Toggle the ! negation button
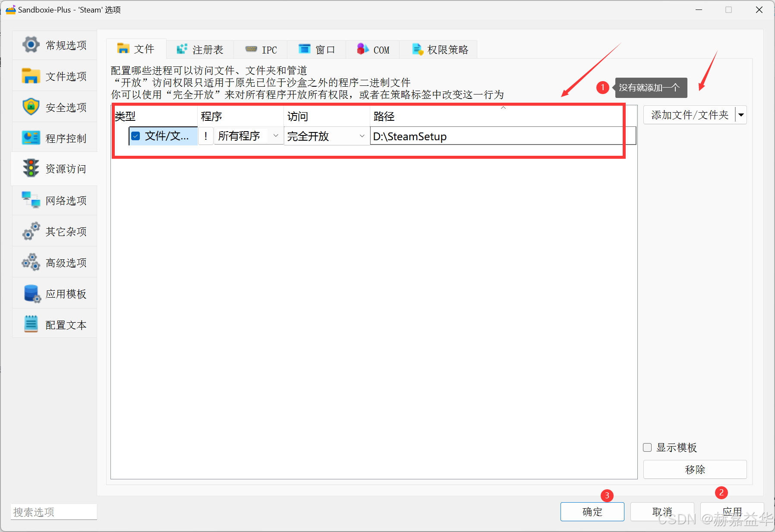Screen dimensions: 775x532 (x=206, y=136)
